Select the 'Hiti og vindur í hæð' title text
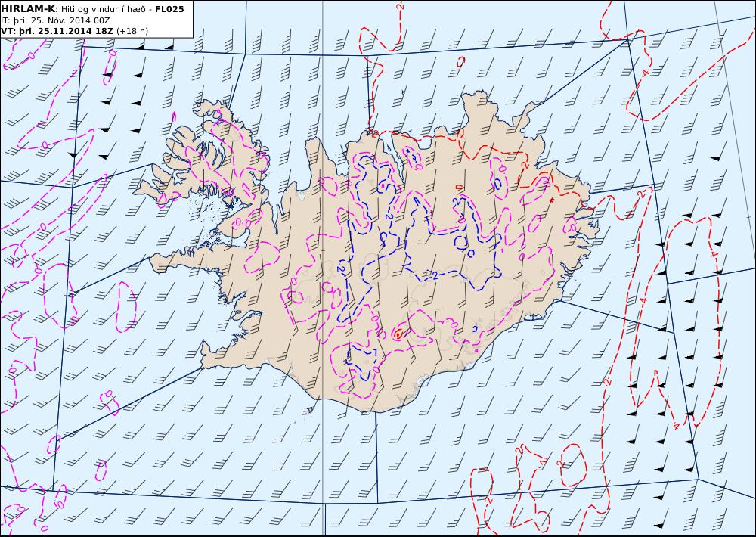This screenshot has height=537, width=756. click(x=103, y=9)
